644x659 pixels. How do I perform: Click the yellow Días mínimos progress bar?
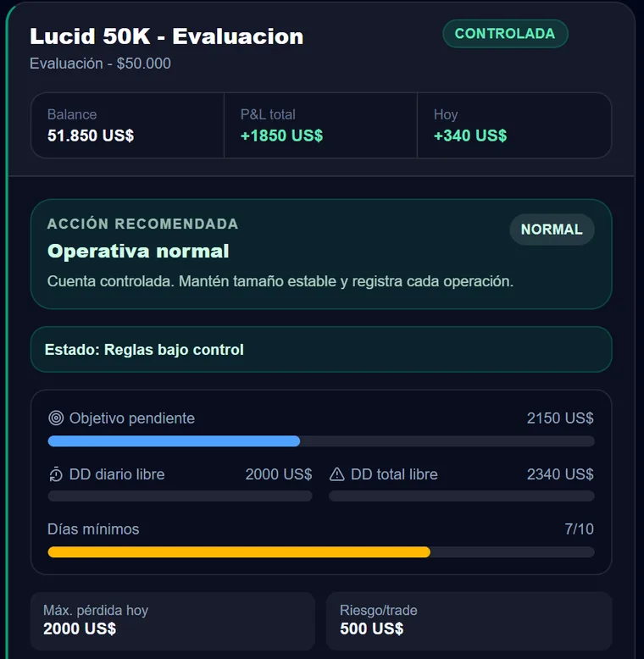pyautogui.click(x=321, y=551)
